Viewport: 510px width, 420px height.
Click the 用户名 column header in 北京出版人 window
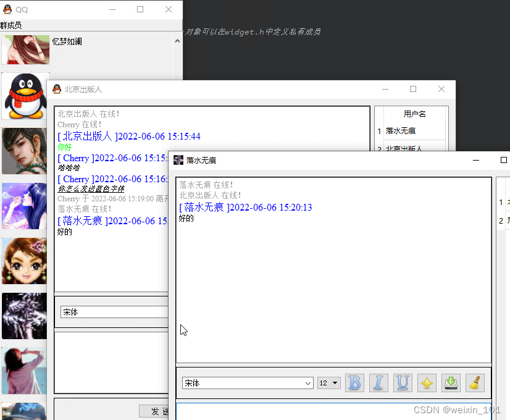click(415, 114)
